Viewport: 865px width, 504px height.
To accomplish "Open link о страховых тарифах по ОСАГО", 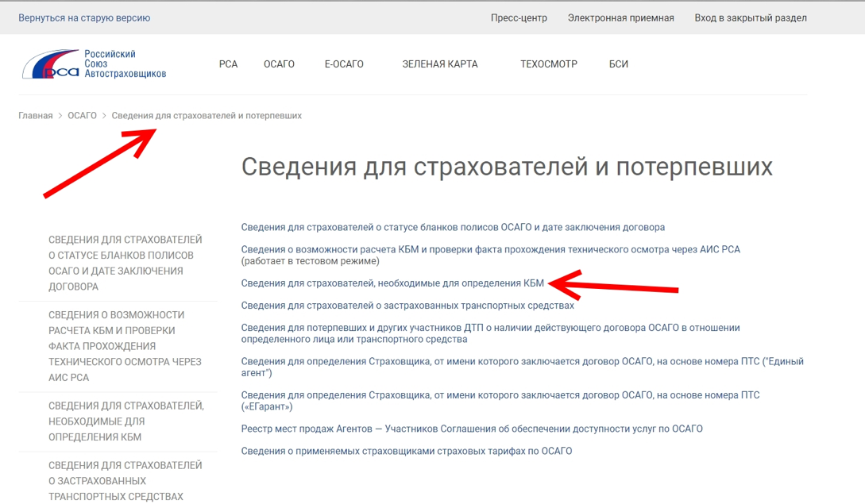I will point(407,451).
